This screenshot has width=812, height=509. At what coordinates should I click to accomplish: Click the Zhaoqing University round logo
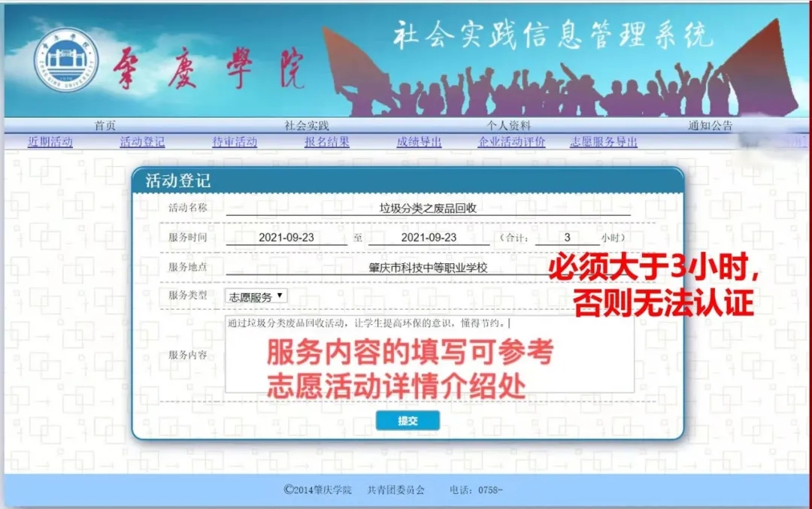[66, 59]
